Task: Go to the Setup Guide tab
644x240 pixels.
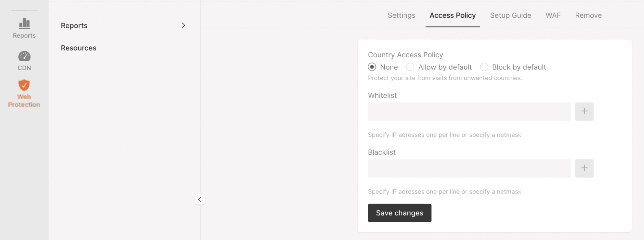Action: pyautogui.click(x=510, y=15)
